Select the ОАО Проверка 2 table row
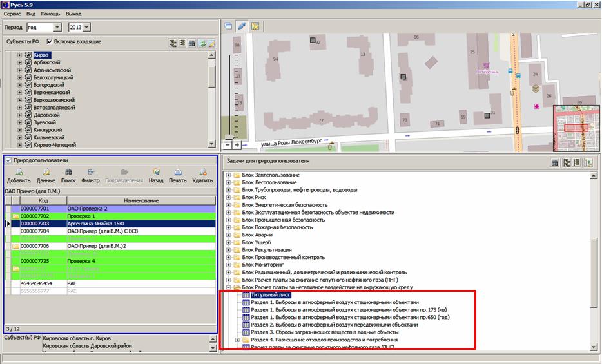Viewport: 602px width, 364px height. (x=87, y=209)
